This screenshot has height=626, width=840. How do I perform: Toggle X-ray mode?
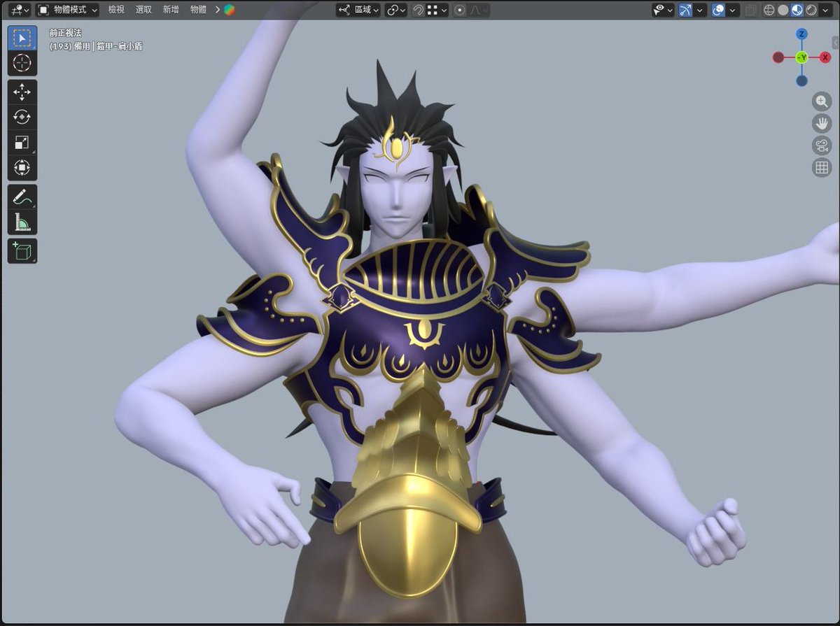pos(750,10)
